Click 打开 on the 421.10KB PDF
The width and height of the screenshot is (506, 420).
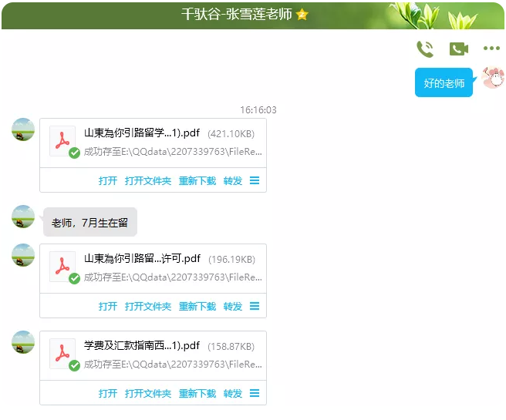pos(108,181)
